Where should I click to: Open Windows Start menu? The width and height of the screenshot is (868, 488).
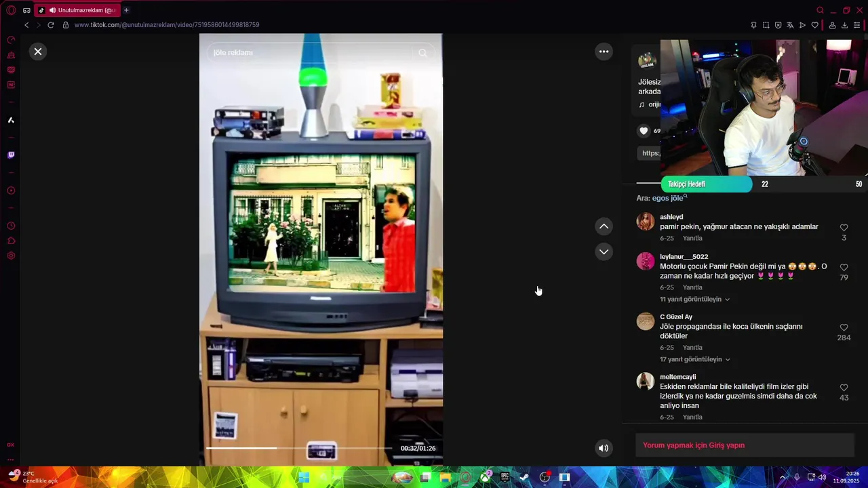pos(304,477)
